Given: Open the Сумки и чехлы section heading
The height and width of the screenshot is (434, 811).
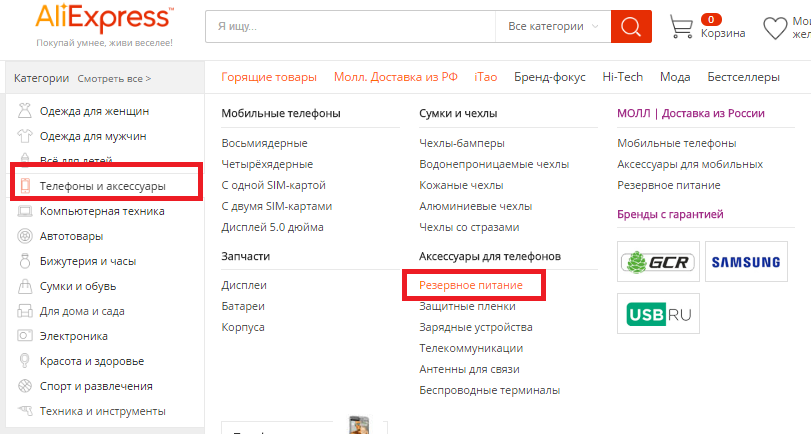Looking at the screenshot, I should (x=458, y=113).
